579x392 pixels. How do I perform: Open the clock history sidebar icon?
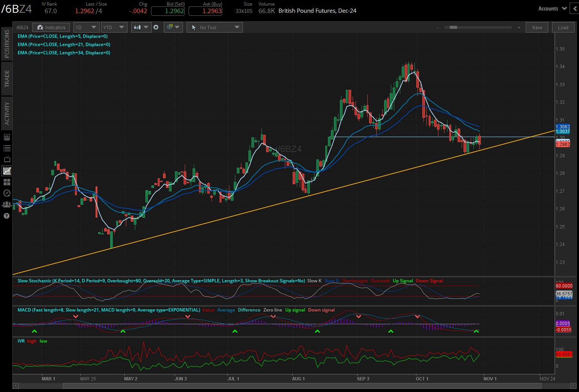tap(7, 193)
